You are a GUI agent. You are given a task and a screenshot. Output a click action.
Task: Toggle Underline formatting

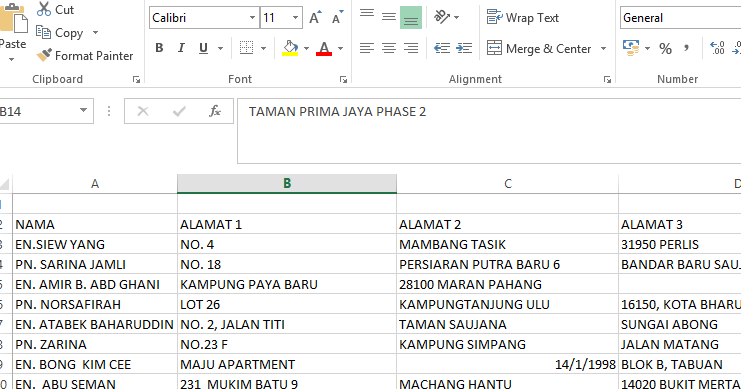pos(203,48)
